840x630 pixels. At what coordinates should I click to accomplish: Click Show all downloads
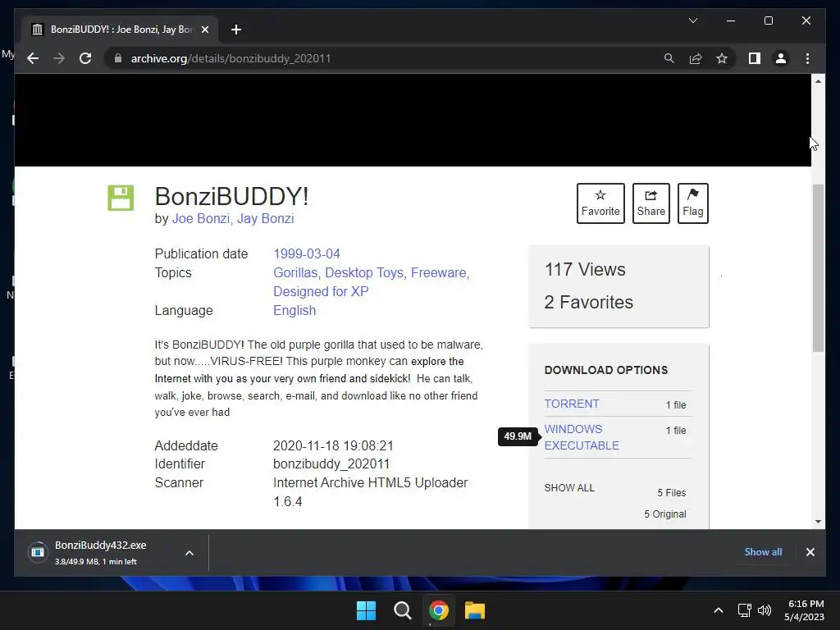[763, 552]
